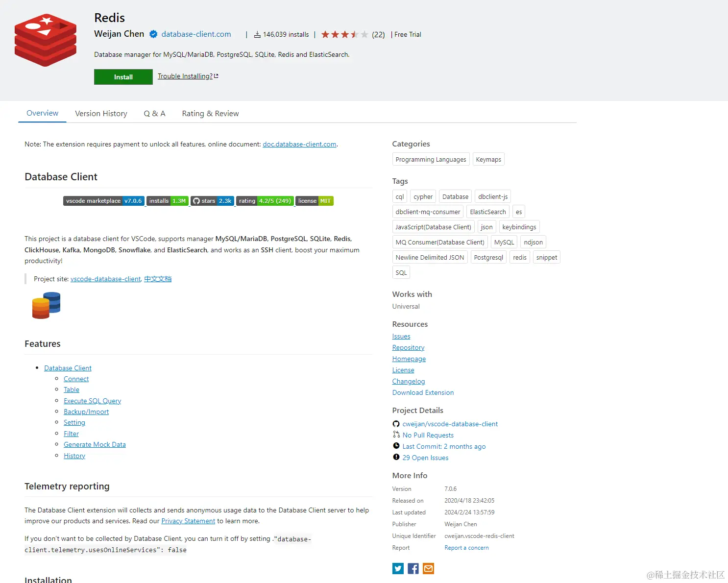Click the verified publisher badge icon
Image resolution: width=728 pixels, height=583 pixels.
coord(153,34)
